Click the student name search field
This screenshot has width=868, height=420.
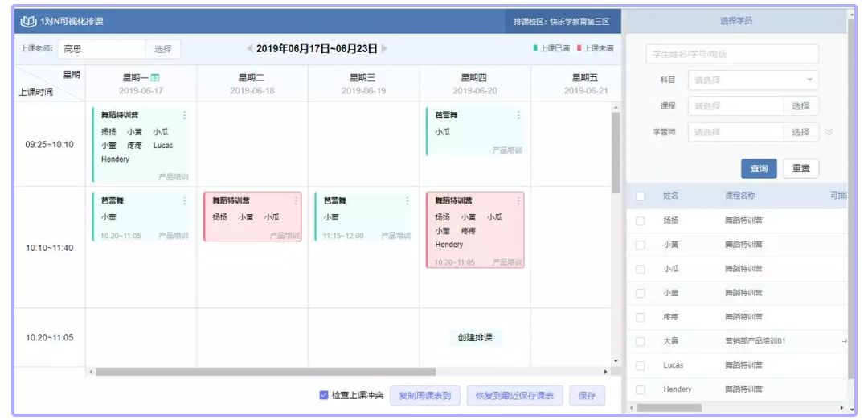tap(732, 54)
